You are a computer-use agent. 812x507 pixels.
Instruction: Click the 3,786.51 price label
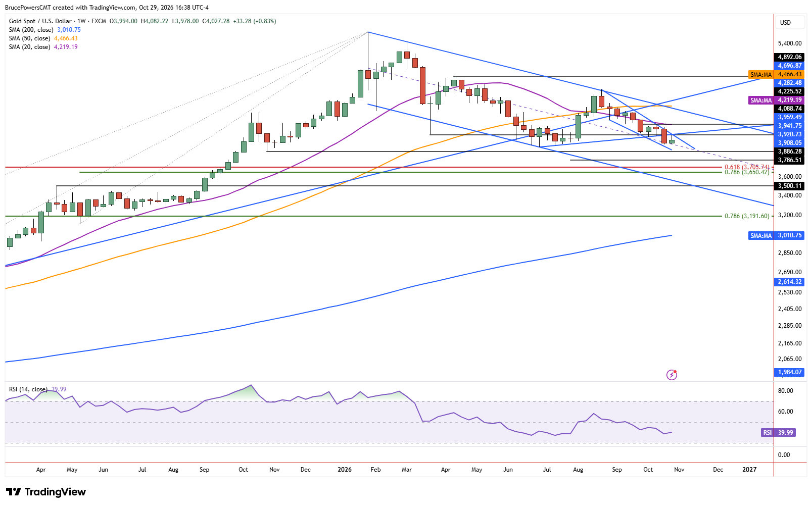point(789,161)
